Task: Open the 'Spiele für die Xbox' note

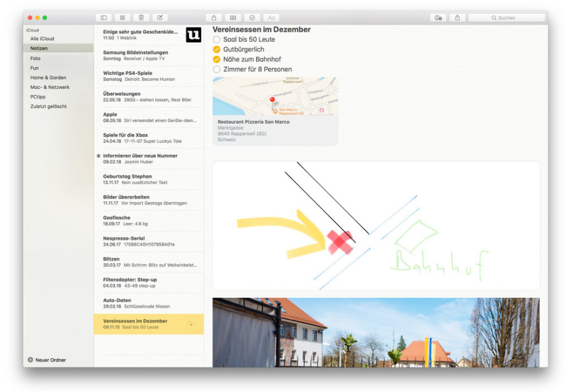Action: (149, 138)
